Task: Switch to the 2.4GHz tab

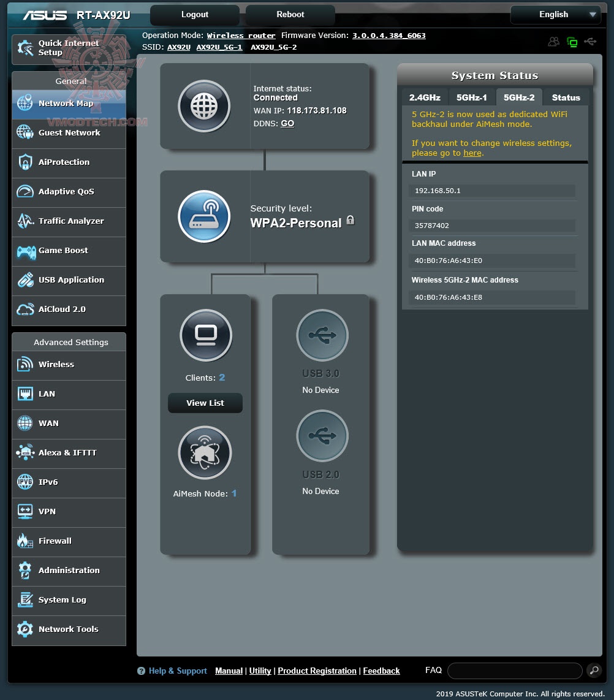Action: pos(425,97)
